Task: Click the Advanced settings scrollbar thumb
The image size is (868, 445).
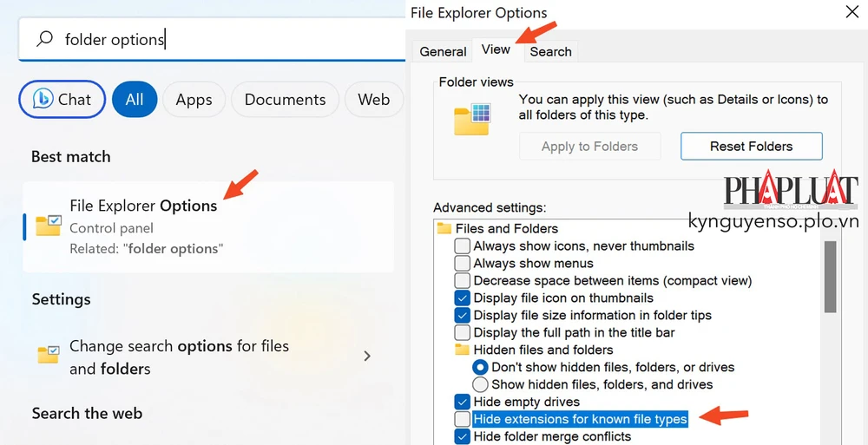Action: (x=830, y=277)
